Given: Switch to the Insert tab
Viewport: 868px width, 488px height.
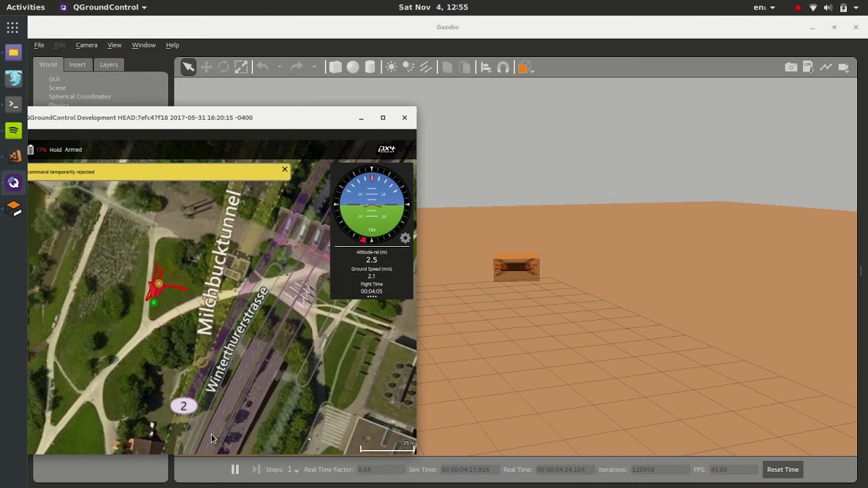Looking at the screenshot, I should pyautogui.click(x=77, y=64).
